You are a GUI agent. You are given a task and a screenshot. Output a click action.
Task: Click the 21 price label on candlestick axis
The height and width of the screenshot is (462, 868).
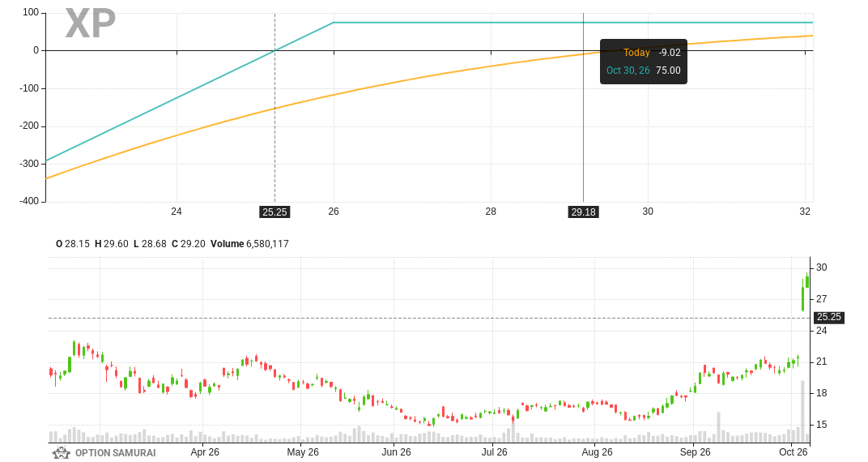click(822, 361)
